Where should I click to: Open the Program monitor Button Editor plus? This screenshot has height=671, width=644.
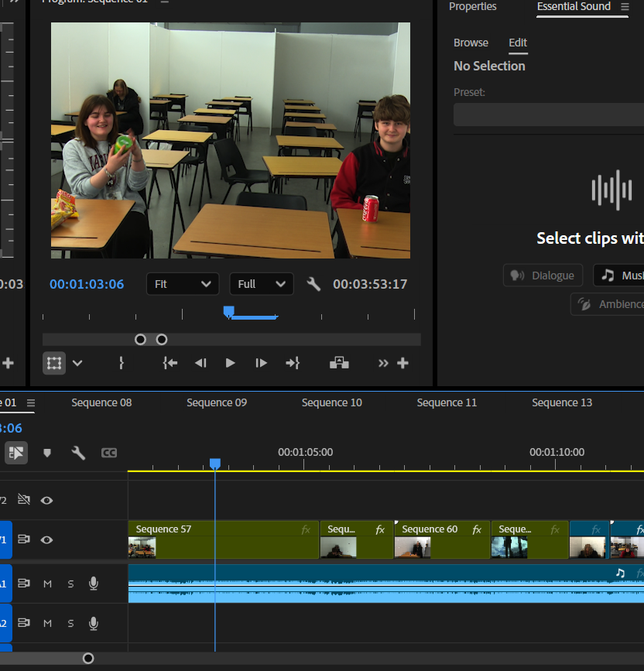pos(402,363)
